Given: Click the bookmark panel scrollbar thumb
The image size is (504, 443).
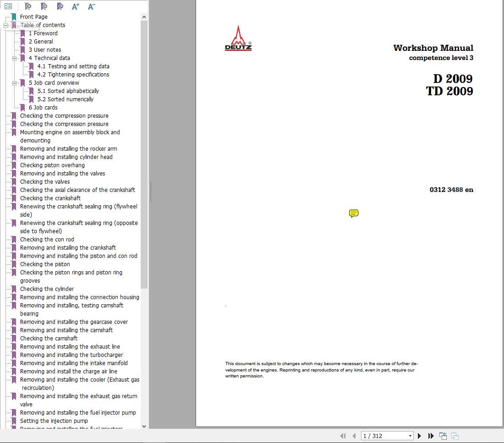Looking at the screenshot, I should point(144,155).
